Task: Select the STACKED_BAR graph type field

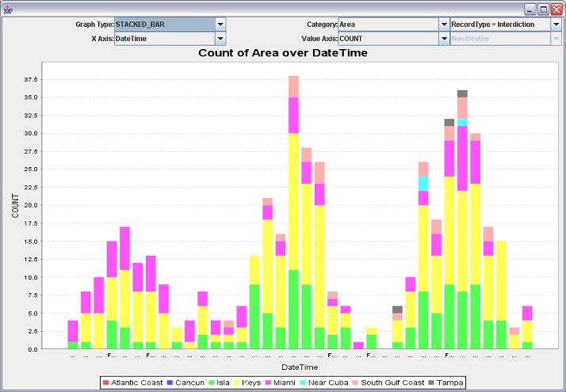Action: coord(165,25)
